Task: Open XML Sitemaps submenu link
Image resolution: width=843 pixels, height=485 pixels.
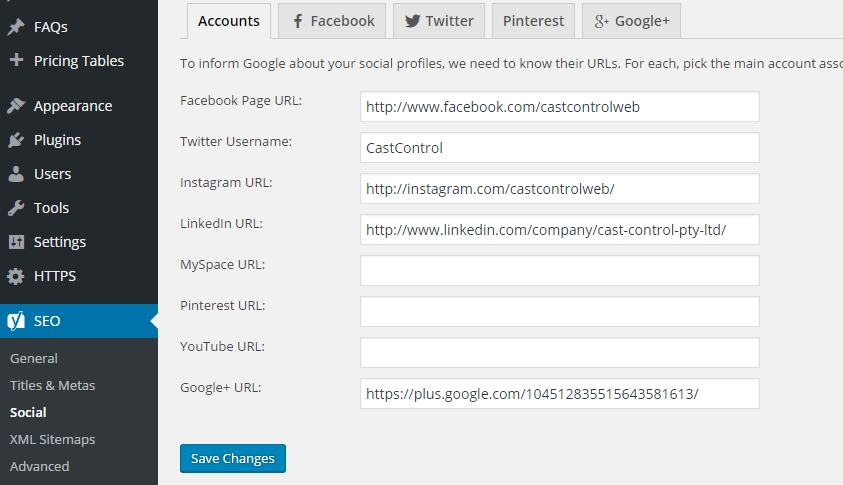Action: click(52, 439)
